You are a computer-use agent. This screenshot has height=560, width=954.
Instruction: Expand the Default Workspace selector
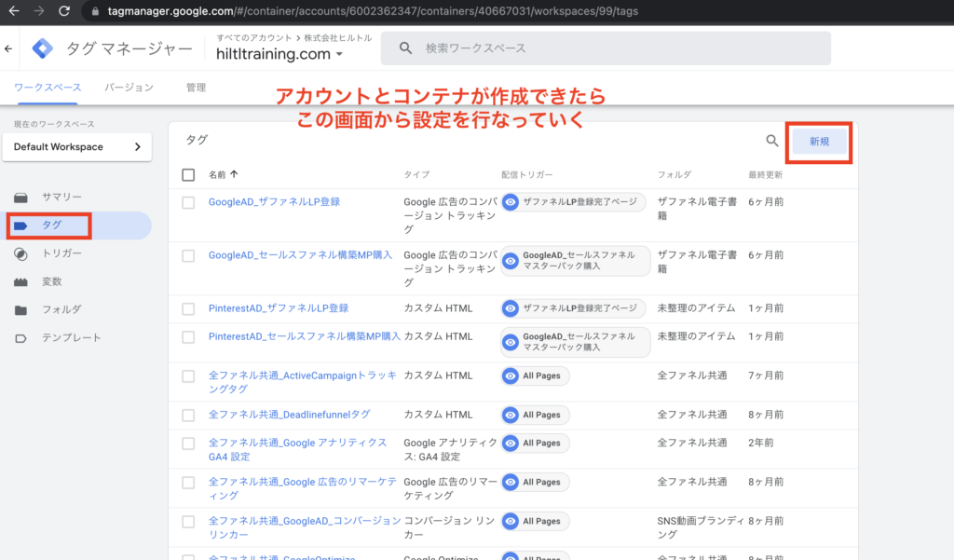[77, 146]
